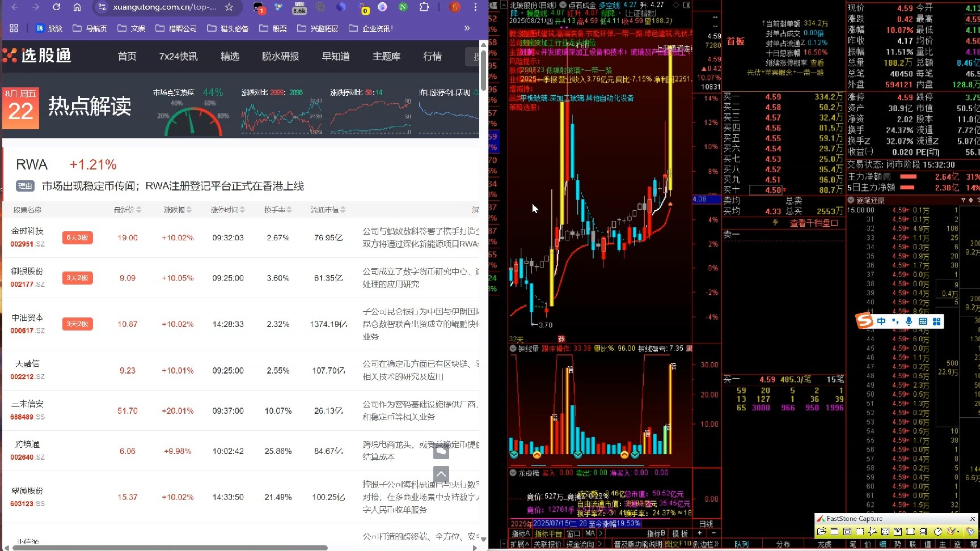Go to the 首页 nav item

point(127,56)
